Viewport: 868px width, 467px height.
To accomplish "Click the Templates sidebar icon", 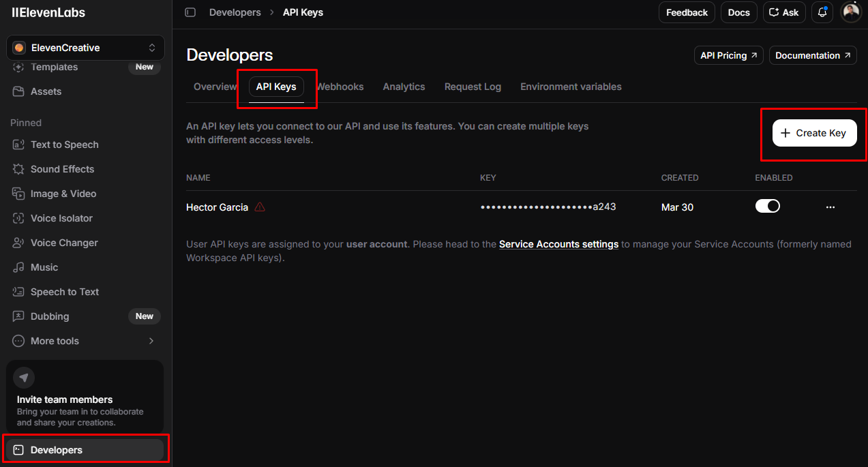I will coord(18,67).
